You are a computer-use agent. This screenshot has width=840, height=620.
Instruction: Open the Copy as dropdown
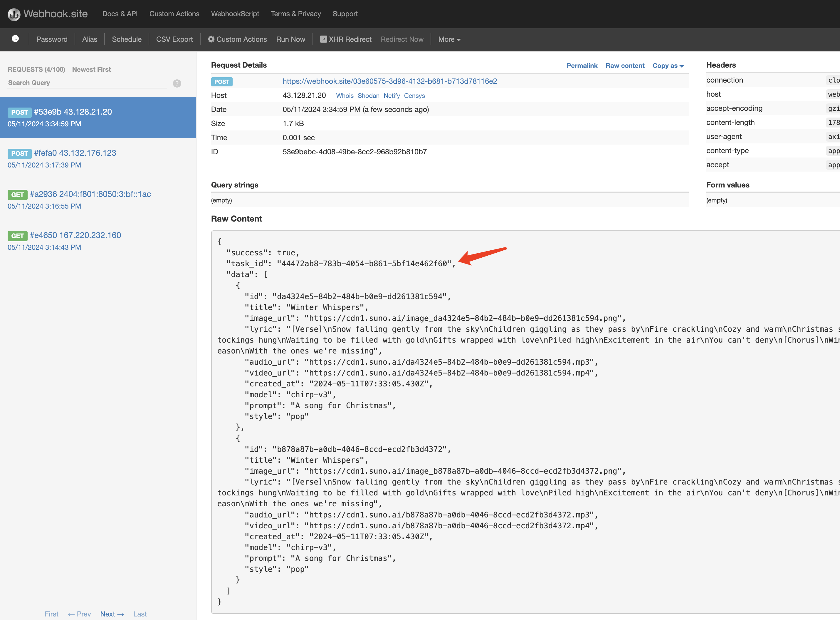tap(667, 66)
